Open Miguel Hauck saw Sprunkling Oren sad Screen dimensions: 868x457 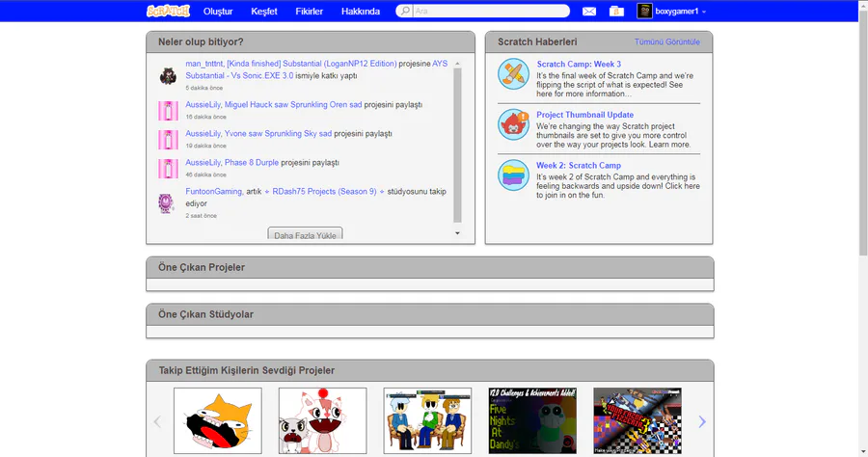pos(293,104)
